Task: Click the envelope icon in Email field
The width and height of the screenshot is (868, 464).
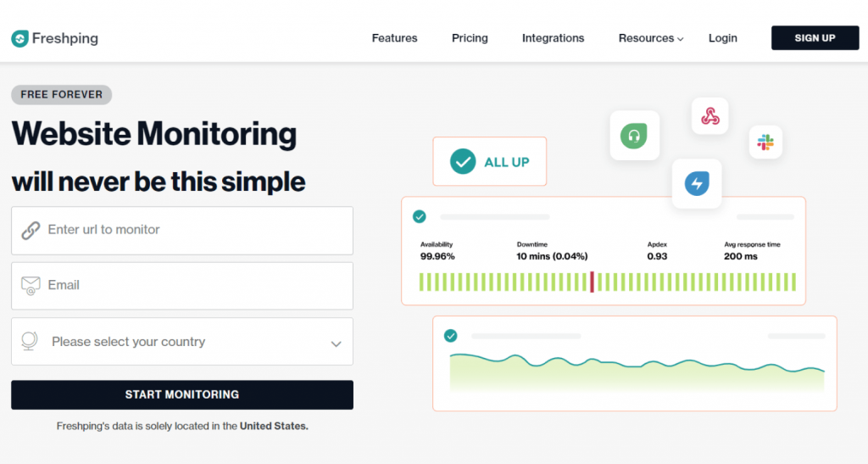Action: point(31,285)
